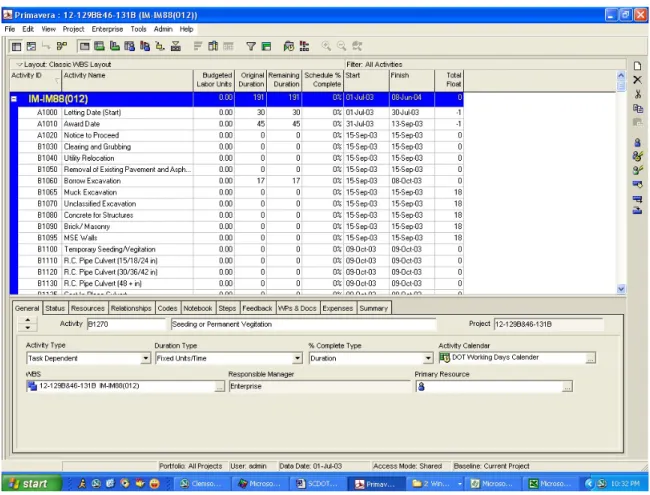Switch to the Notebook tab
This screenshot has width=650, height=495.
point(198,308)
